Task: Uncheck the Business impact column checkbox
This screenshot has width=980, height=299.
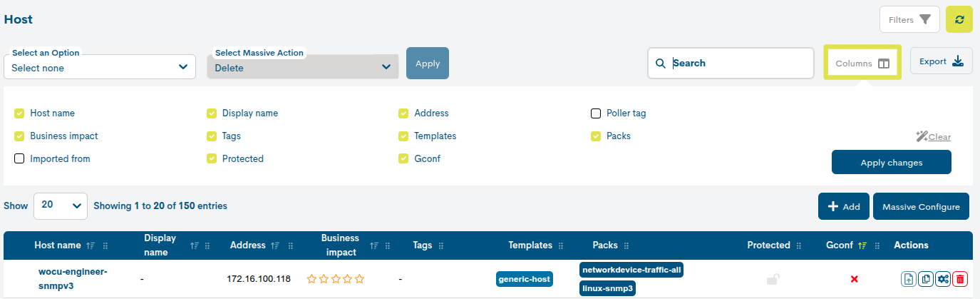Action: [19, 136]
